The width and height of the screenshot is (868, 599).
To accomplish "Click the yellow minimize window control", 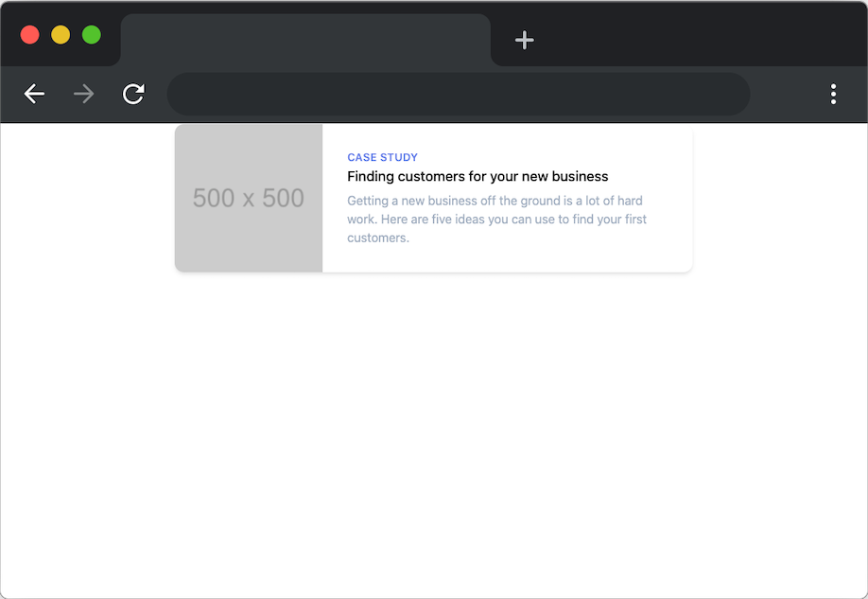I will click(61, 34).
